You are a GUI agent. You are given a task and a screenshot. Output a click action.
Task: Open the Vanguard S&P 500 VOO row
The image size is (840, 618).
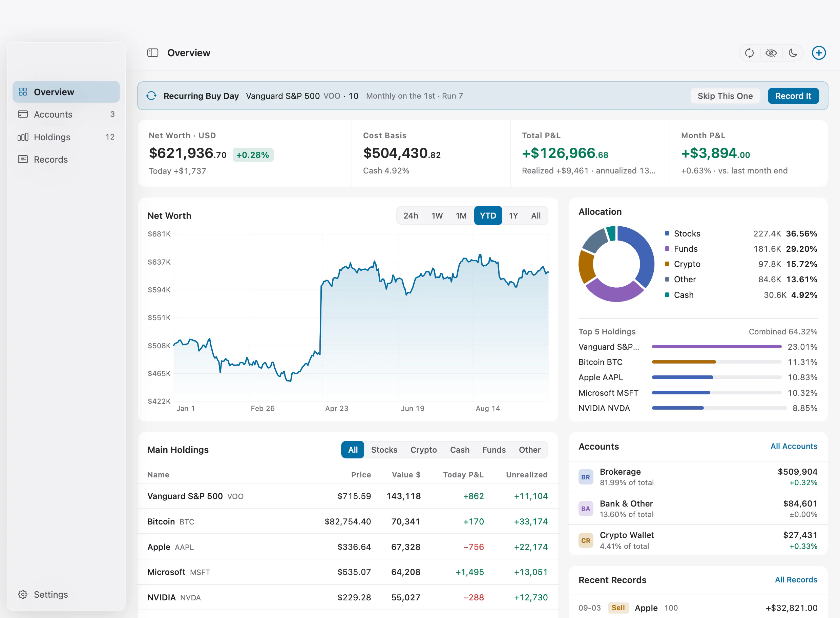[348, 496]
